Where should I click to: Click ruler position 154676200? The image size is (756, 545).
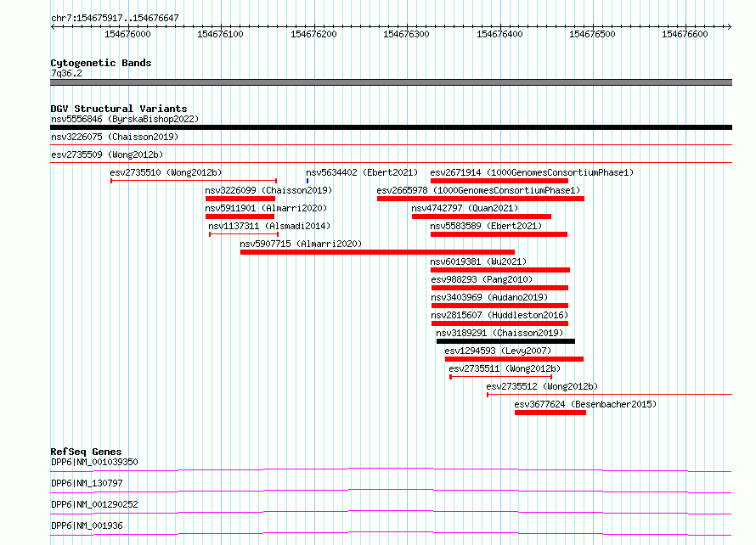(313, 34)
